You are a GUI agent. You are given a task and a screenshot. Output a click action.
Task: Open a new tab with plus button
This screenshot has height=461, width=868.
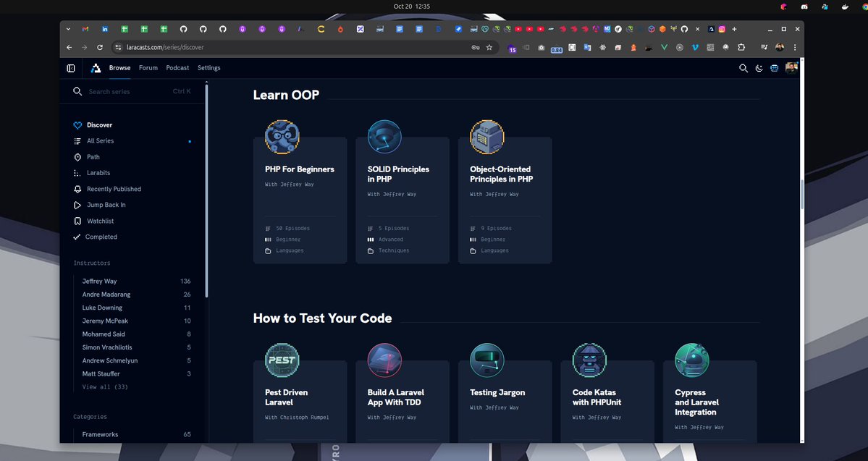[735, 29]
